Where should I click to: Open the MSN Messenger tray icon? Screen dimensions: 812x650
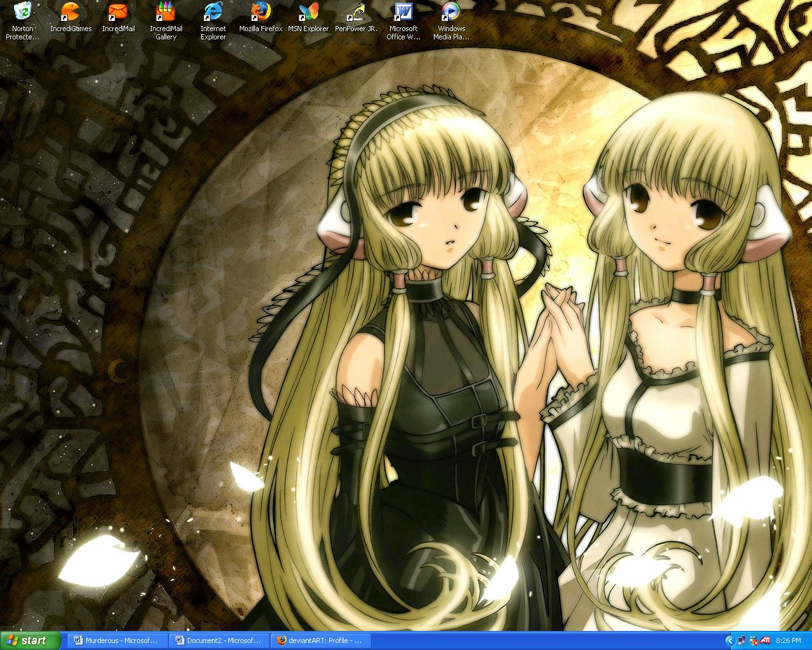coord(753,641)
